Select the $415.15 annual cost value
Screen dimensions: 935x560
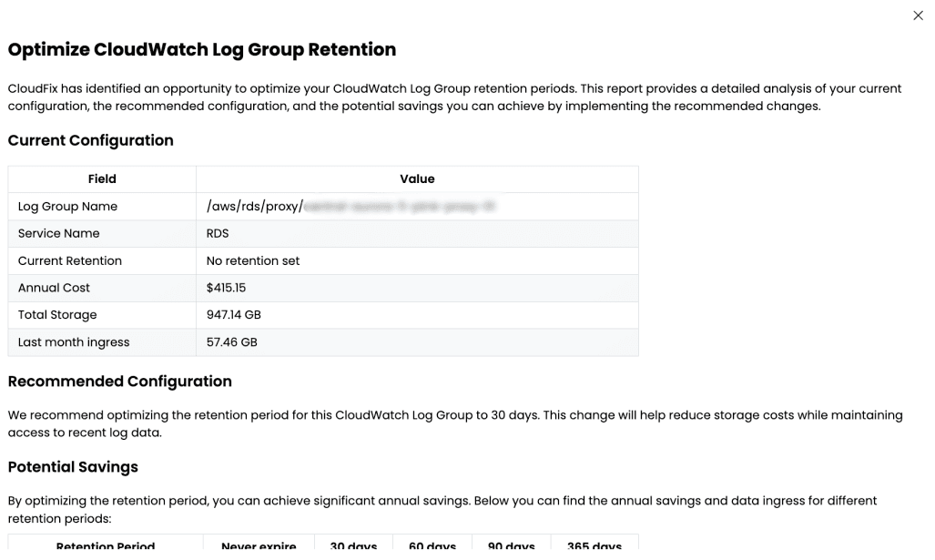coord(226,288)
